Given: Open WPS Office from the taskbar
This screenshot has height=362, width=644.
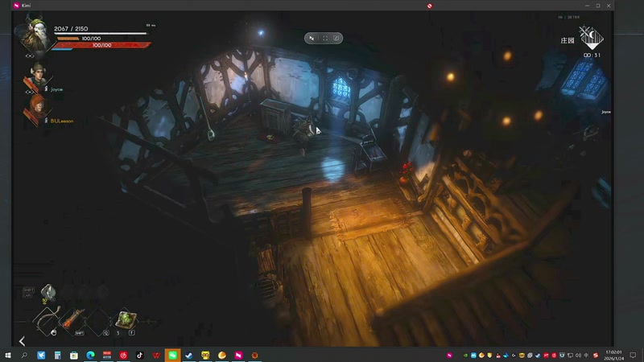Looking at the screenshot, I should (x=156, y=355).
